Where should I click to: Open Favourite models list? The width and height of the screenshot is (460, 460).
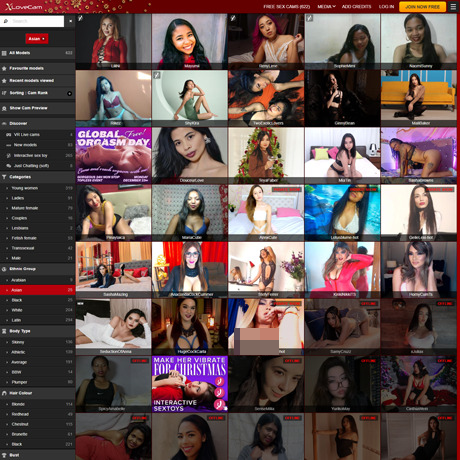click(x=37, y=68)
